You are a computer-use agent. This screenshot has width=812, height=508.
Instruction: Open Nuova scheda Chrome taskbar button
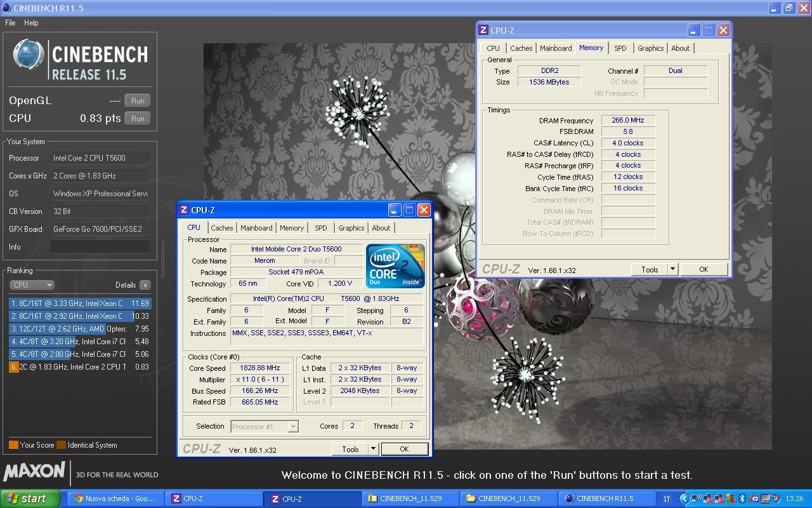click(x=115, y=498)
